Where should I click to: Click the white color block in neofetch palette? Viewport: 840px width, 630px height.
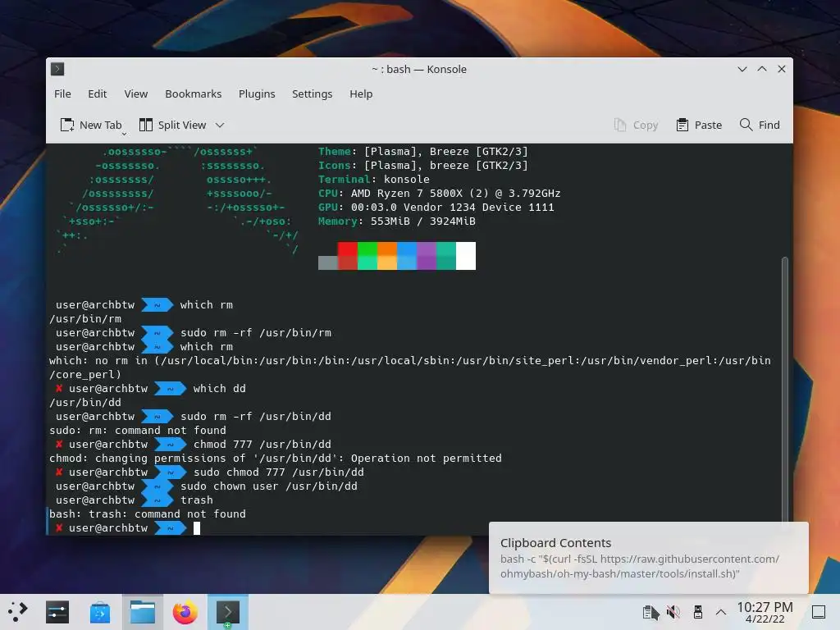coord(466,256)
